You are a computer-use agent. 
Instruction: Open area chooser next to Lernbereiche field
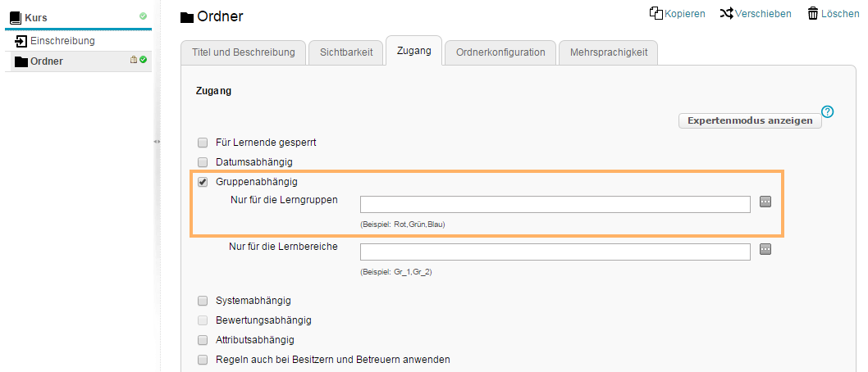[x=765, y=250]
